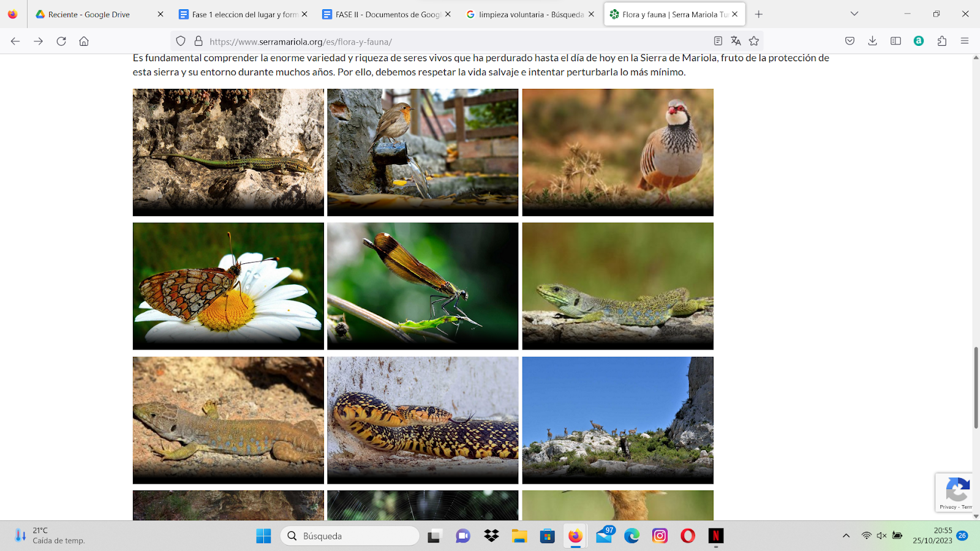The image size is (980, 551).
Task: Translate this page
Action: click(736, 41)
